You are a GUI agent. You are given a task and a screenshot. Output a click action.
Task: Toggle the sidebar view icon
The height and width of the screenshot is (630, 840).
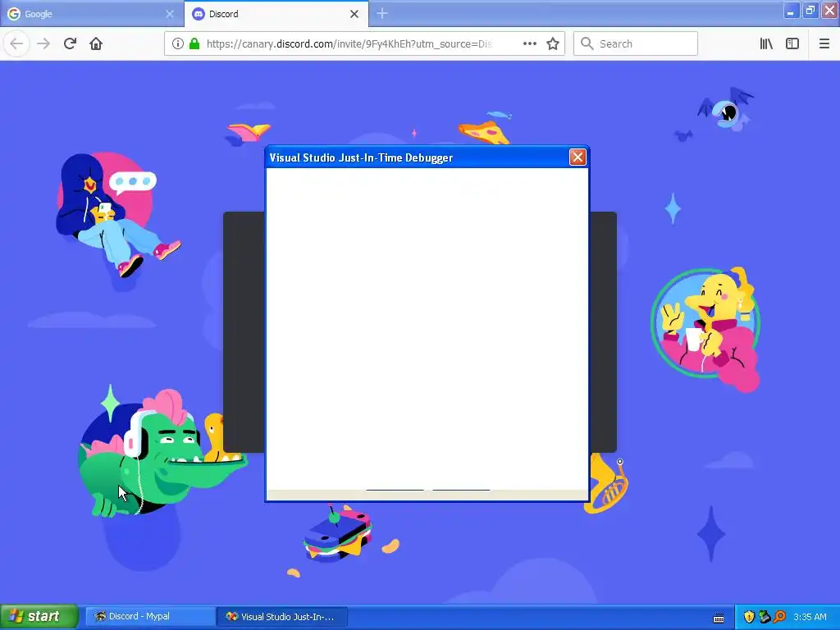click(792, 44)
